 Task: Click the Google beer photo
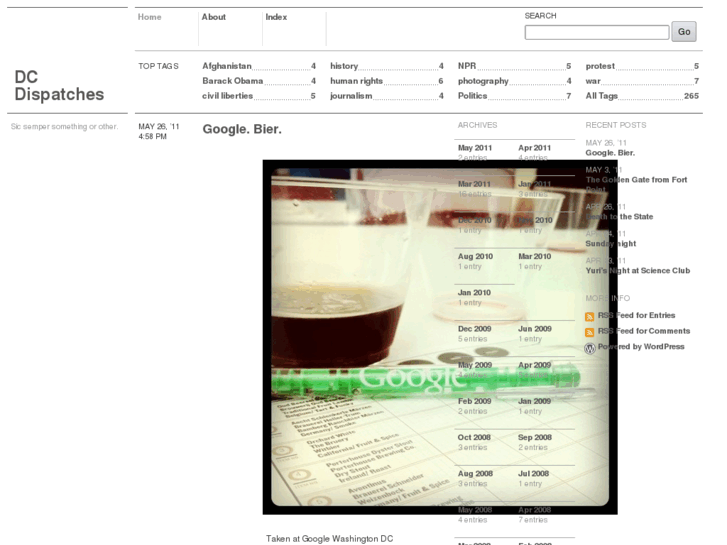click(x=440, y=337)
